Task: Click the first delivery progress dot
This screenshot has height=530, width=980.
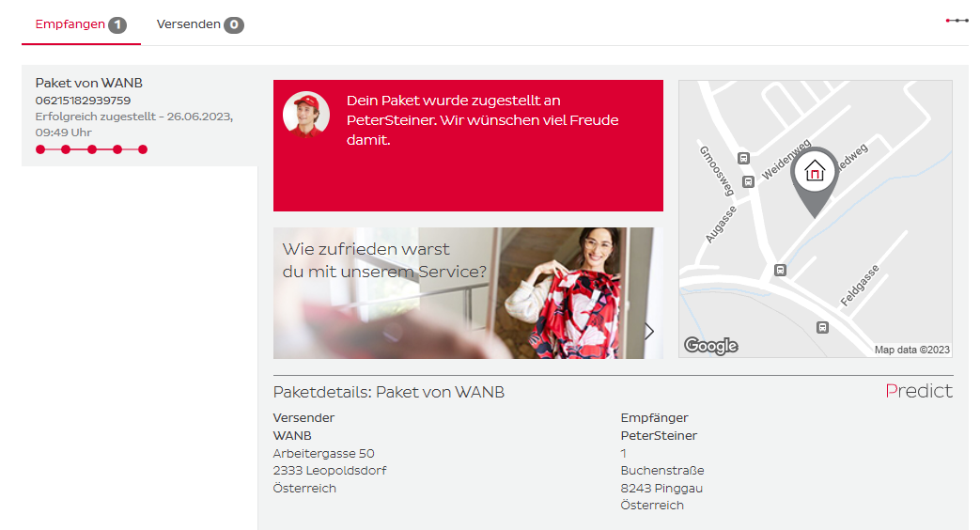Action: click(x=40, y=149)
